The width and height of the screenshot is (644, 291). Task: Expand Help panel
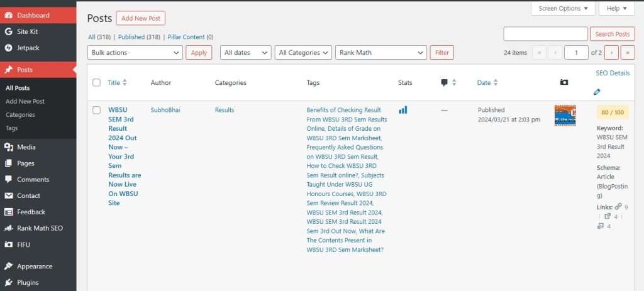click(x=617, y=8)
